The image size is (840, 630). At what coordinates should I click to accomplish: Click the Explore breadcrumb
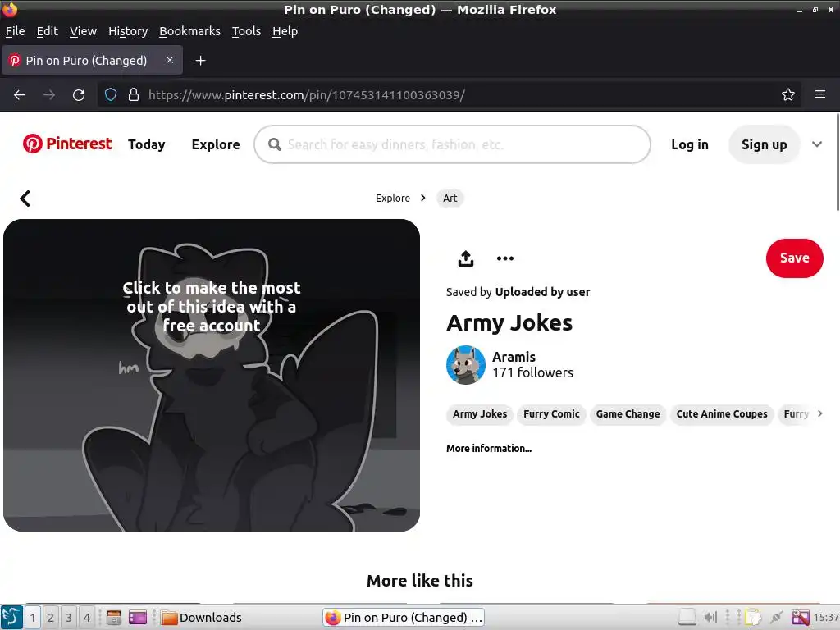(393, 199)
